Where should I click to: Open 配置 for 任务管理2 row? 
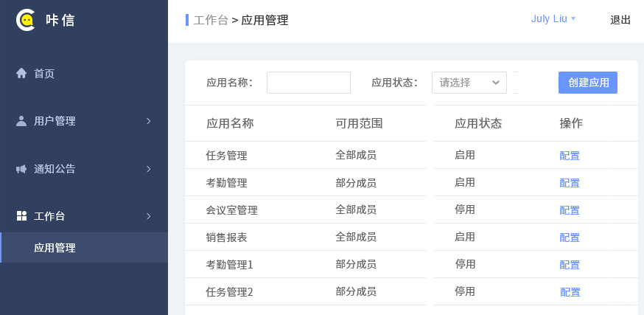point(570,292)
